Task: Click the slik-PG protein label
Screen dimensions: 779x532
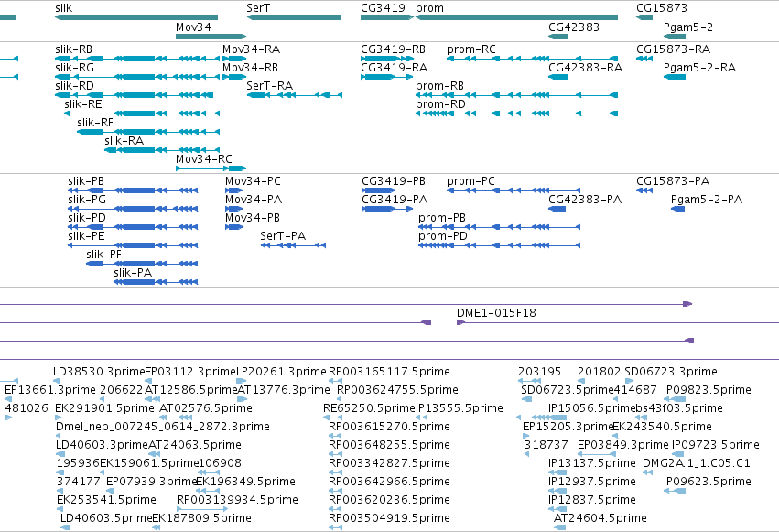Action: 87,200
